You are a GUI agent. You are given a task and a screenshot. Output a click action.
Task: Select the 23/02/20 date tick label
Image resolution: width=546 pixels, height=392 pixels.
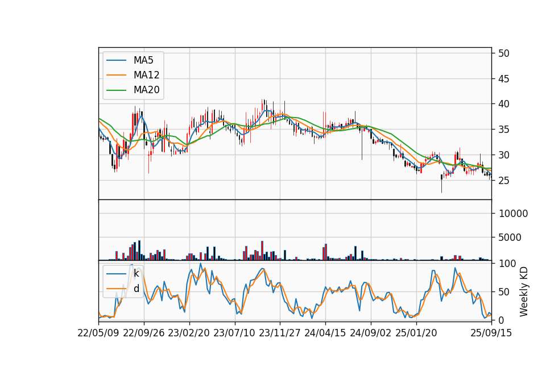(x=189, y=333)
